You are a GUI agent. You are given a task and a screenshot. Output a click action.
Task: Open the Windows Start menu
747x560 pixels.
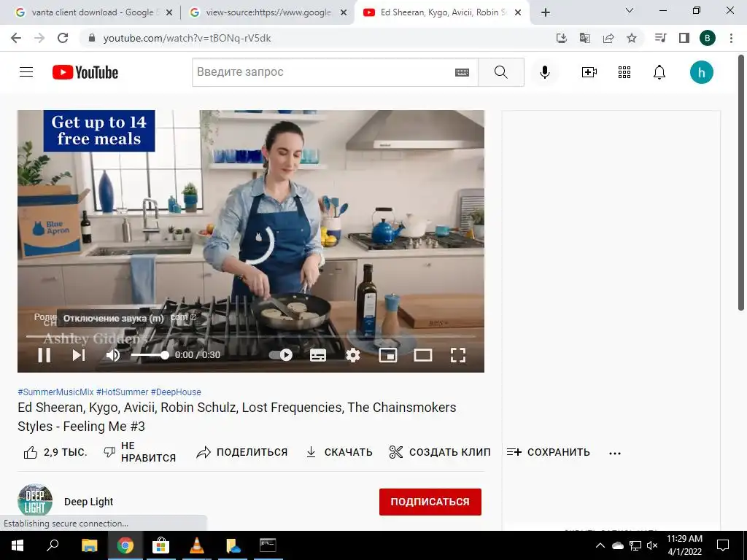[18, 545]
